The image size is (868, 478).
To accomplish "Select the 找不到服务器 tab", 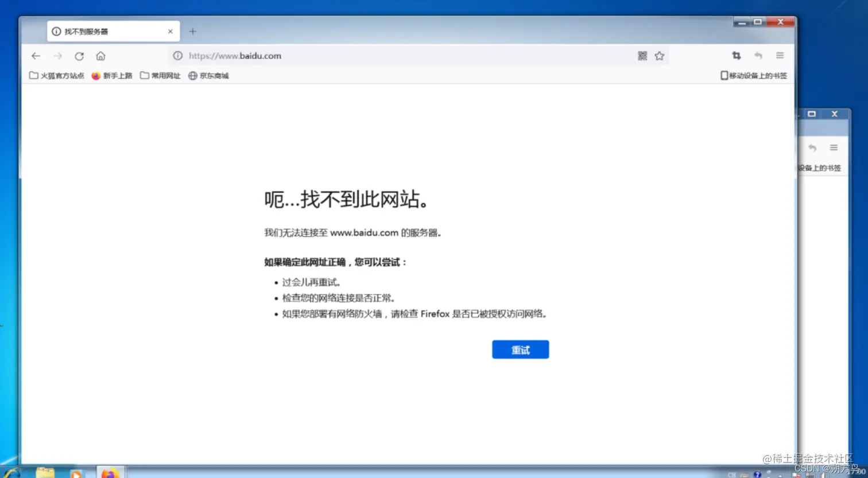I will 113,32.
